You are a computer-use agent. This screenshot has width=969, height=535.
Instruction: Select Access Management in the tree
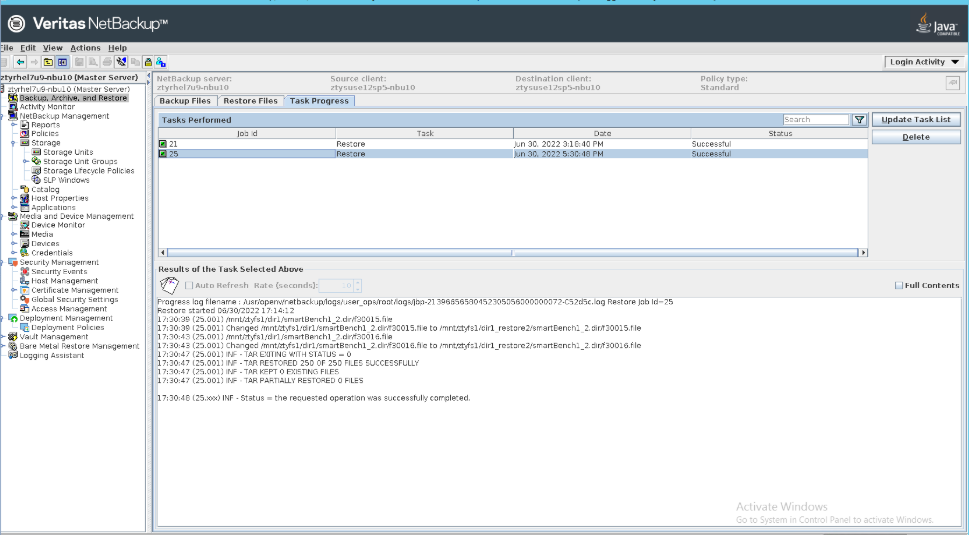69,309
